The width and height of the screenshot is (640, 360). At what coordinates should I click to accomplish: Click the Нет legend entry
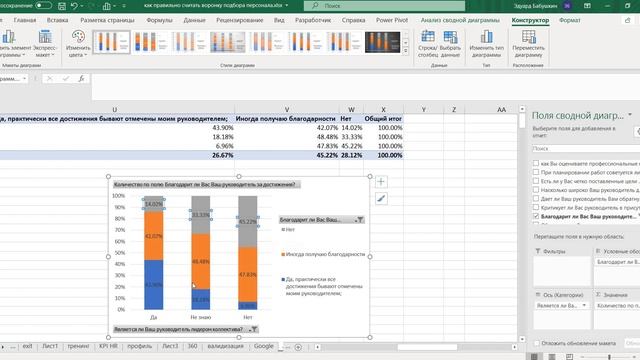point(288,229)
